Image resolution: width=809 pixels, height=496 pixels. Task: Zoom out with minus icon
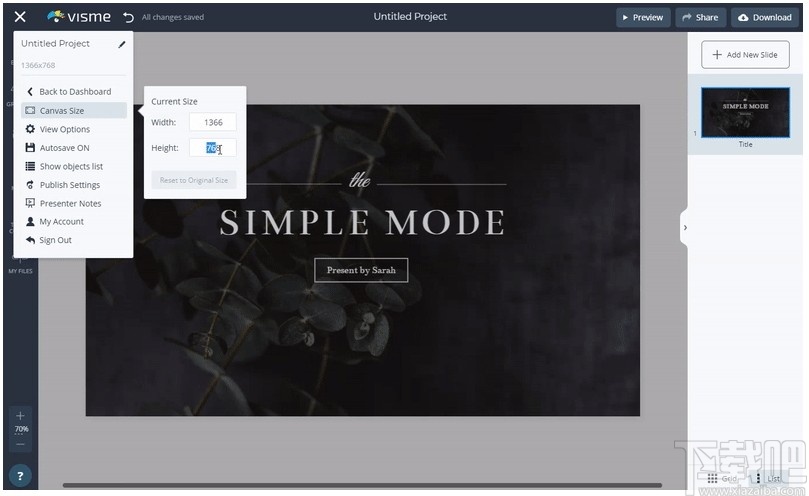[20, 444]
